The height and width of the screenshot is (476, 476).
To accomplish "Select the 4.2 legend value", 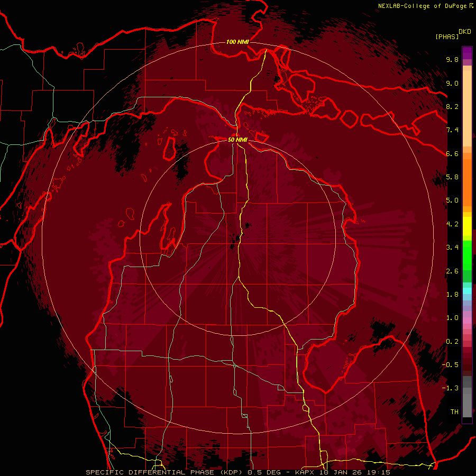I will [x=452, y=224].
